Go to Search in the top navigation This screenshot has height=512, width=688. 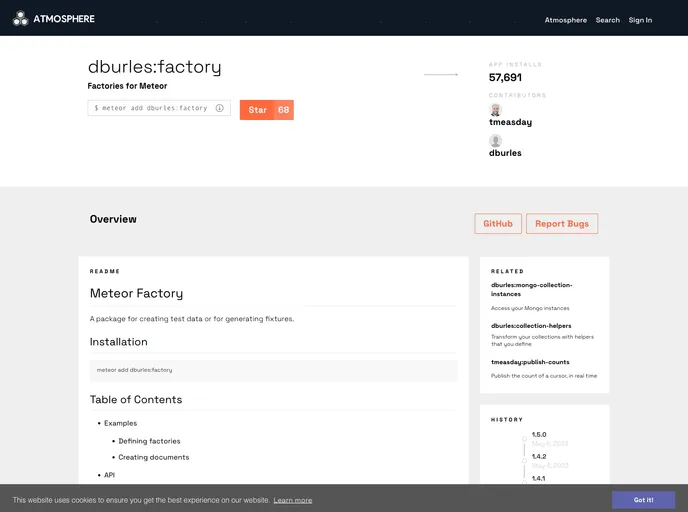tap(608, 20)
